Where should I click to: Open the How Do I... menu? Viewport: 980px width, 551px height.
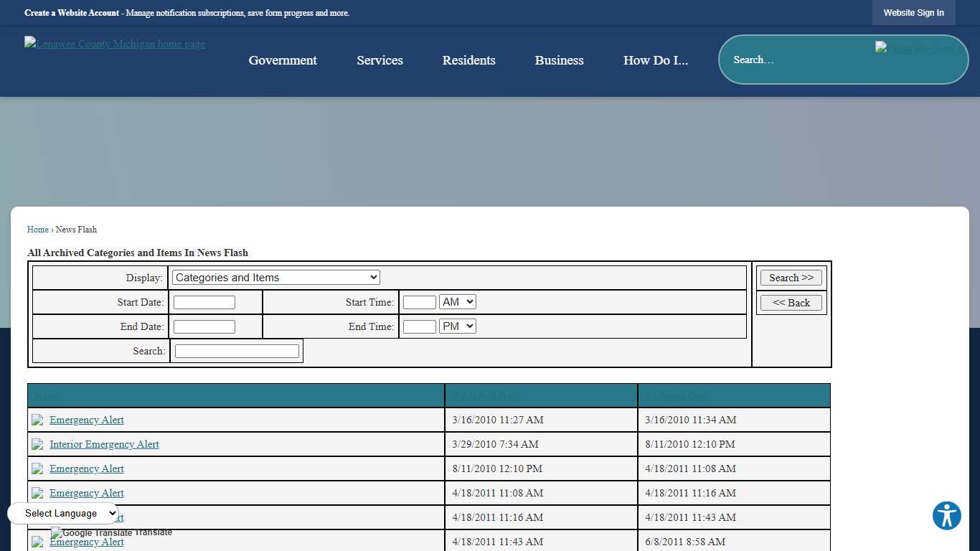(655, 60)
